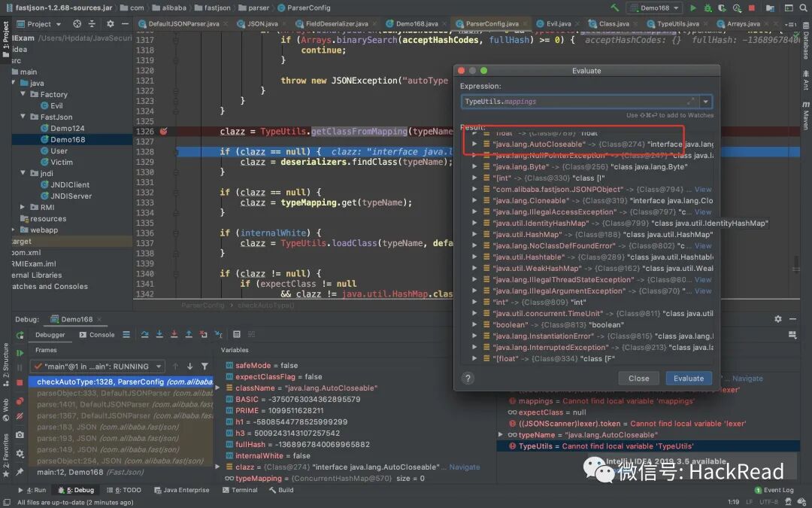
Task: Click the Debug bug icon in top toolbar
Action: [x=707, y=8]
